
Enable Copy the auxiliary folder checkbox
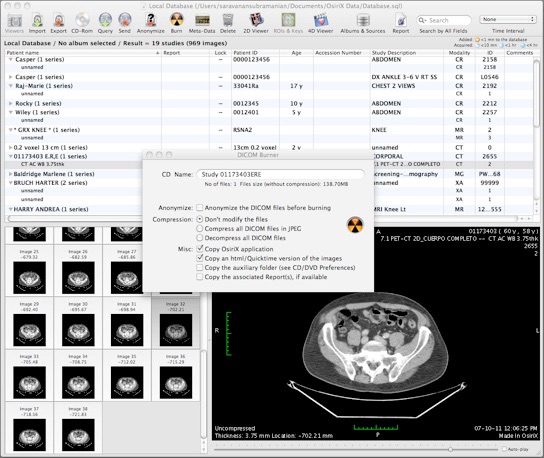click(x=199, y=268)
